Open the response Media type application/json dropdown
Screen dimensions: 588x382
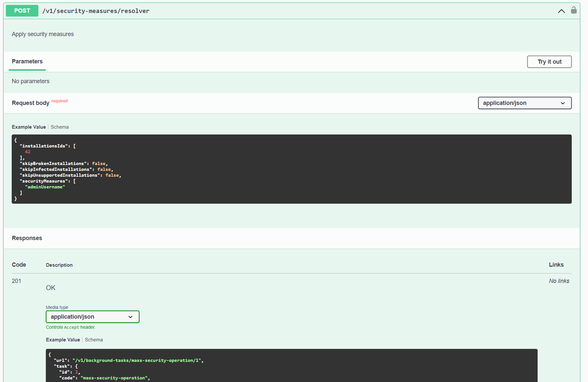click(92, 317)
